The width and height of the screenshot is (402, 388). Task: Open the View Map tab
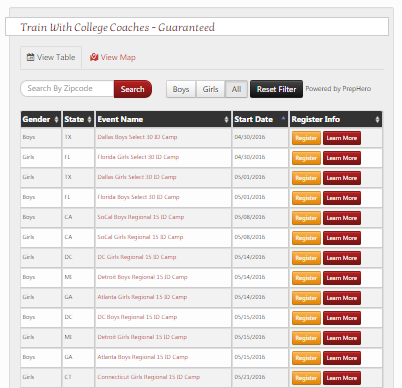pyautogui.click(x=113, y=57)
